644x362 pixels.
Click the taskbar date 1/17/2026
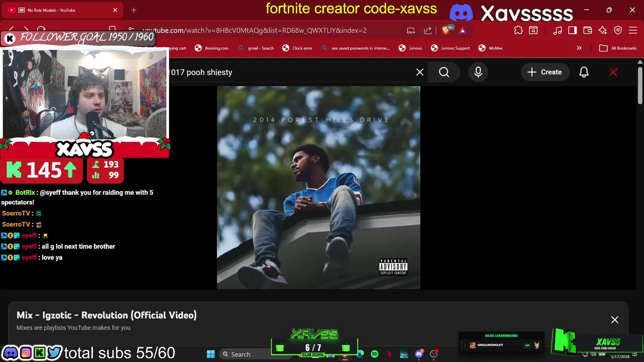pyautogui.click(x=620, y=357)
